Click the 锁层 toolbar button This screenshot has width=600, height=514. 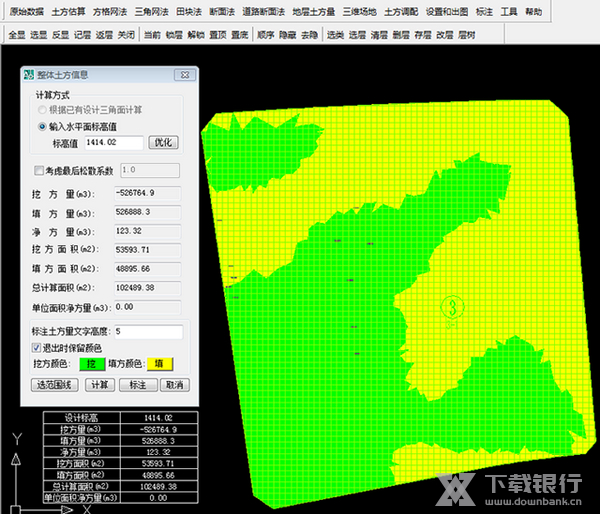pos(173,34)
